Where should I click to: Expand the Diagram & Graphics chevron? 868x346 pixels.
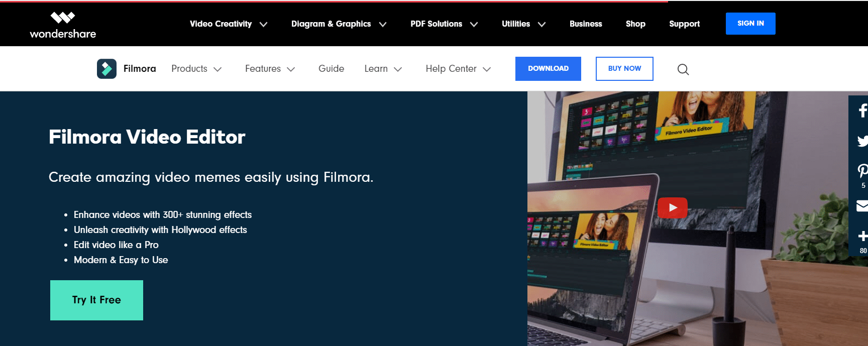tap(383, 24)
